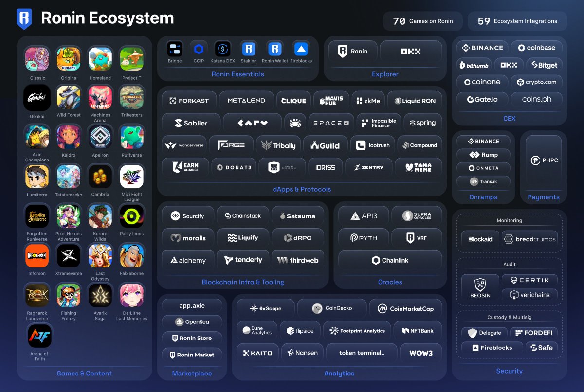Click the Games & Content category label

[84, 374]
